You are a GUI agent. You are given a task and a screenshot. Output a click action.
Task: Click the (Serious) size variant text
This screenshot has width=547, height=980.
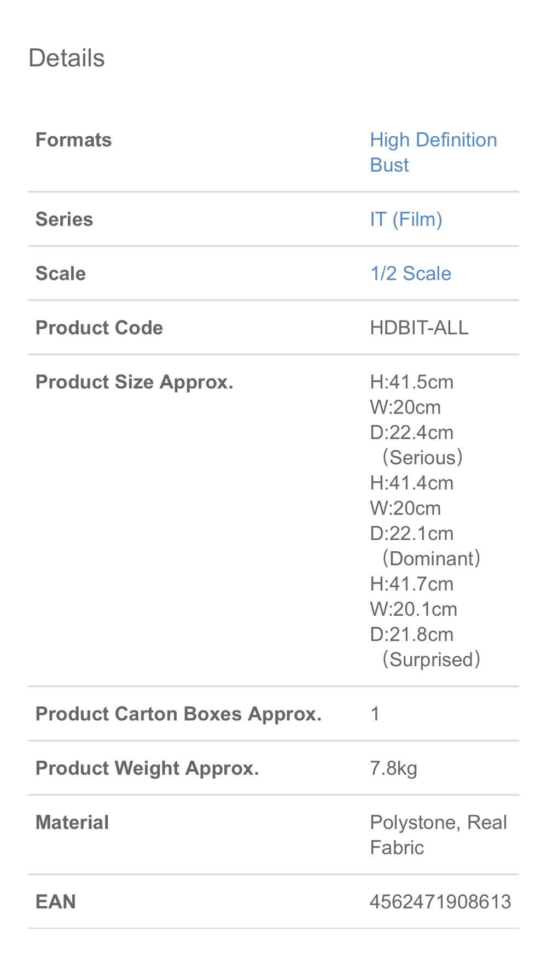pos(422,457)
